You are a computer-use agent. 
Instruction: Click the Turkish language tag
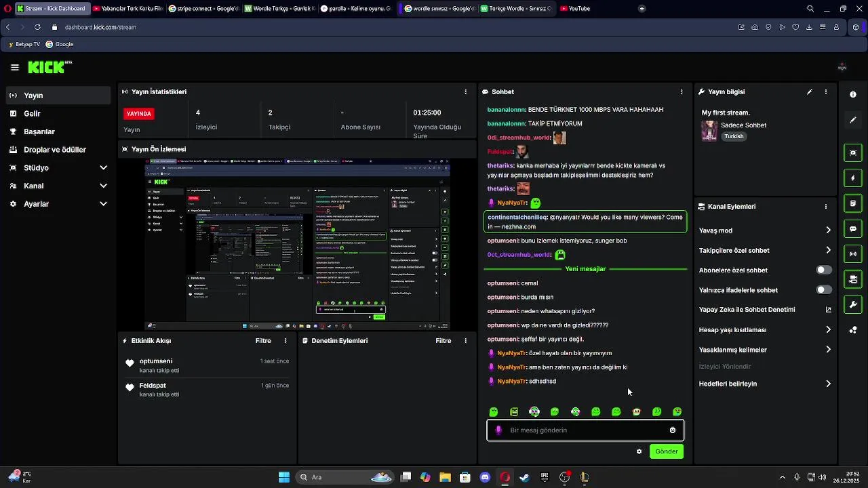(x=734, y=136)
